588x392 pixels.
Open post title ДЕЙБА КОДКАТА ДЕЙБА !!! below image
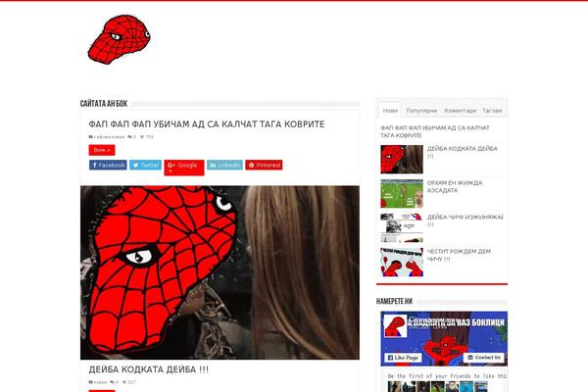[x=149, y=369]
